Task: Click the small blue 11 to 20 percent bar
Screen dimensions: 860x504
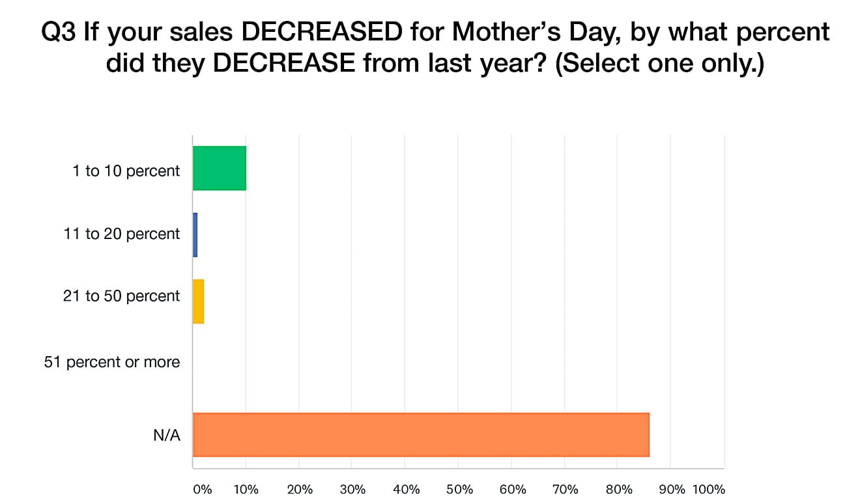Action: [x=195, y=234]
